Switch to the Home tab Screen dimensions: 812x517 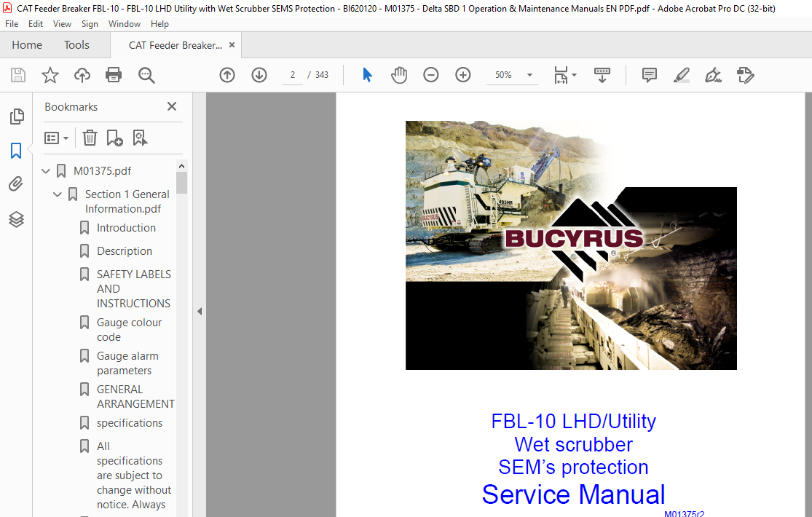27,45
